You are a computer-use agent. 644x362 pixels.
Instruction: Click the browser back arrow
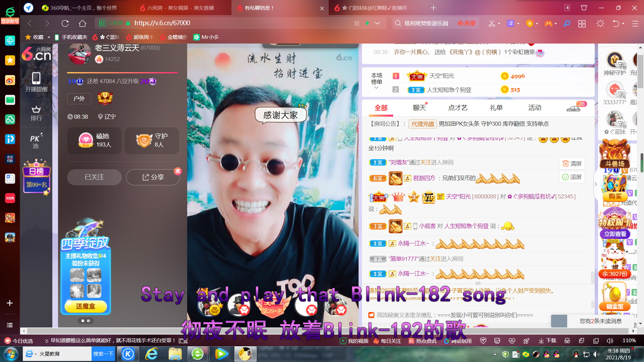(x=30, y=23)
